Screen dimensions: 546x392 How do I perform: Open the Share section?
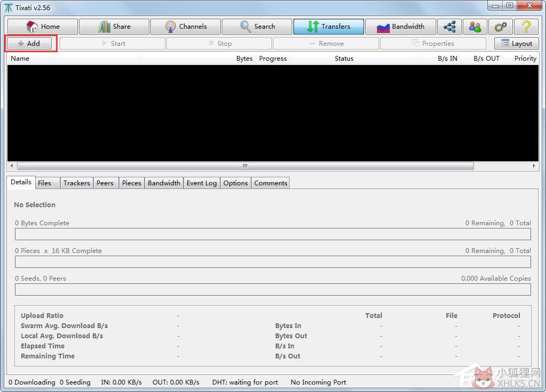[x=114, y=27]
